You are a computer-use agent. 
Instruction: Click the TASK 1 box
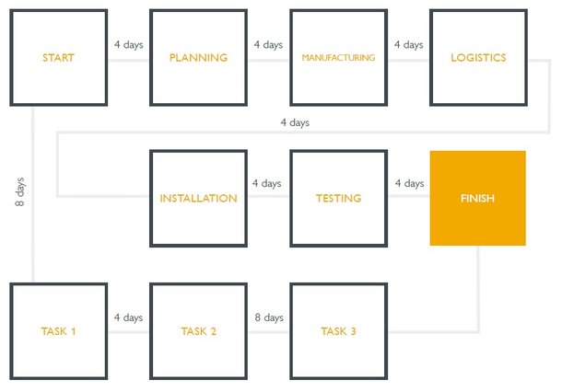coord(58,331)
